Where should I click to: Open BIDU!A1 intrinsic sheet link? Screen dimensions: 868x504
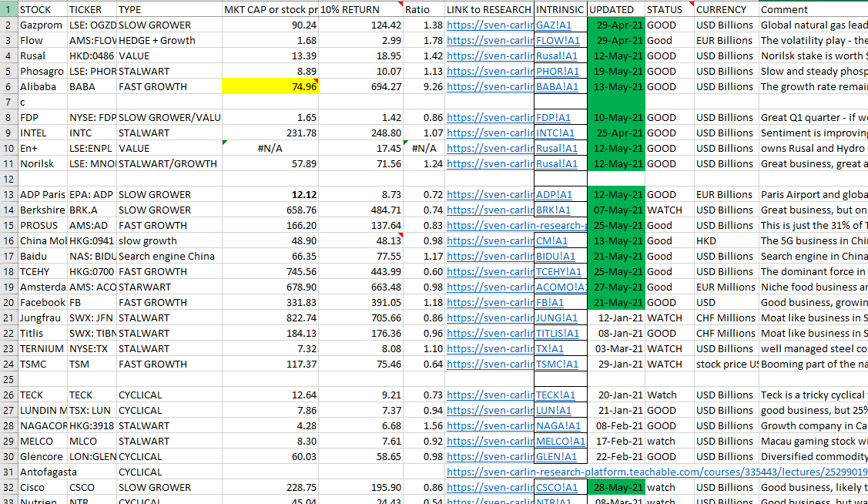coord(555,257)
